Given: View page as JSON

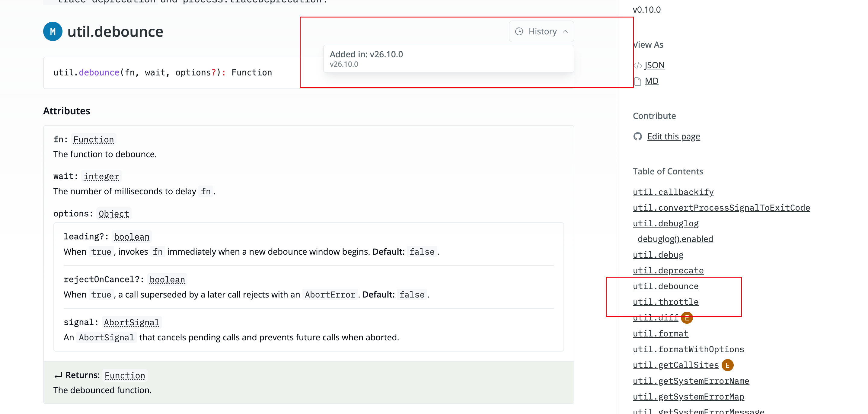Looking at the screenshot, I should (654, 65).
